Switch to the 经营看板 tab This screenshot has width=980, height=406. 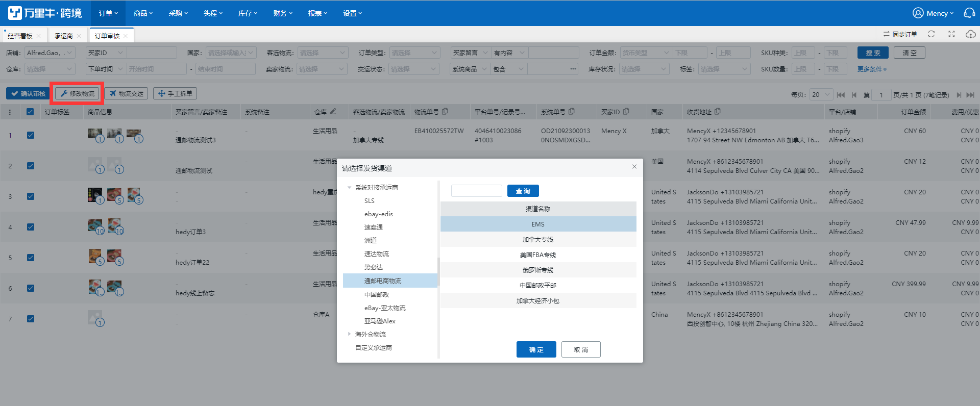click(x=20, y=36)
